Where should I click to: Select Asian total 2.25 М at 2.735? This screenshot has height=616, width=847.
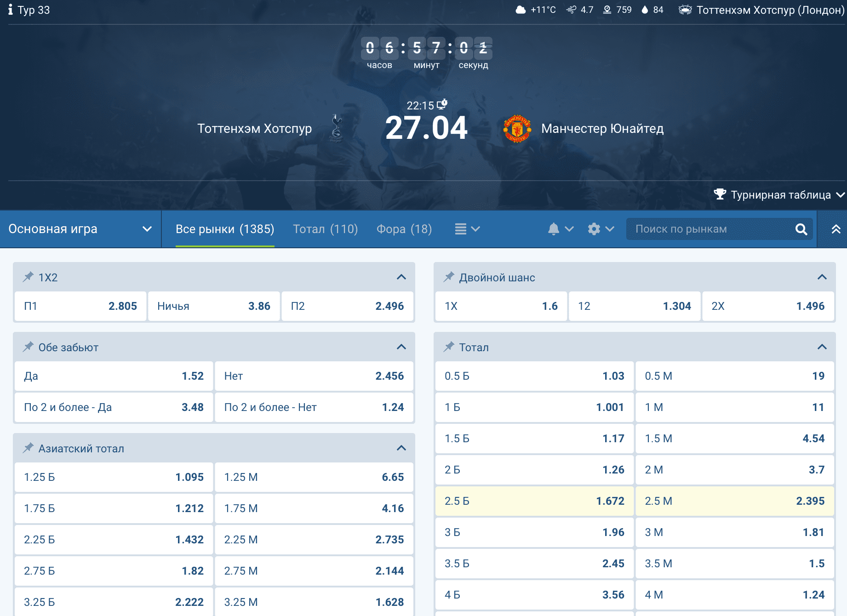[314, 540]
